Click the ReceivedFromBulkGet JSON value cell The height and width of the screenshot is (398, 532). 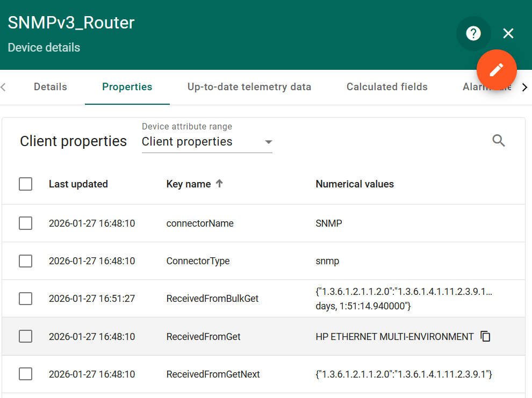tap(404, 299)
